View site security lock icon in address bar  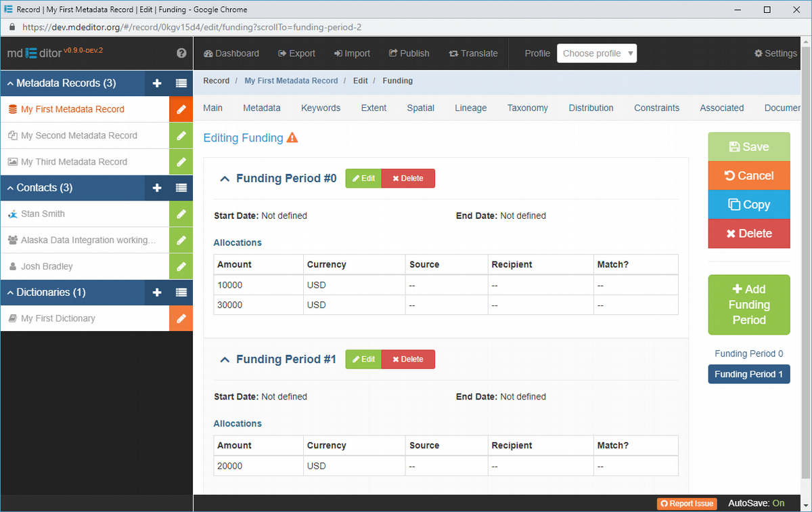coord(12,28)
